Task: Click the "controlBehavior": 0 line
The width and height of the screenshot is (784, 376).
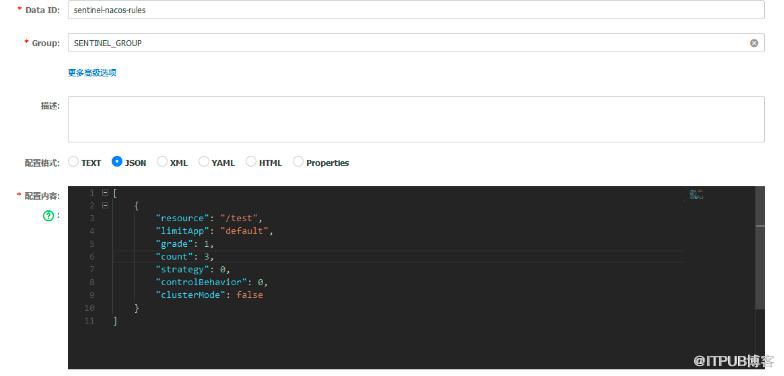Action: 212,282
